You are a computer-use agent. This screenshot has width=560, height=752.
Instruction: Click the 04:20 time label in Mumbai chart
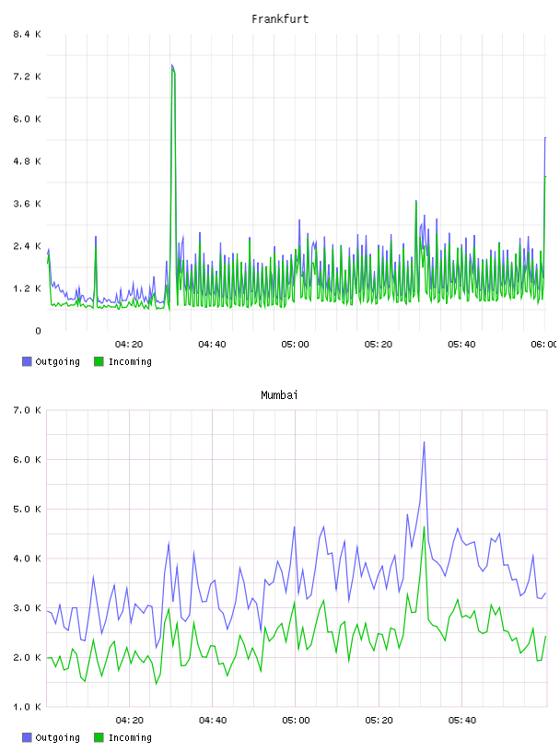[x=130, y=721]
